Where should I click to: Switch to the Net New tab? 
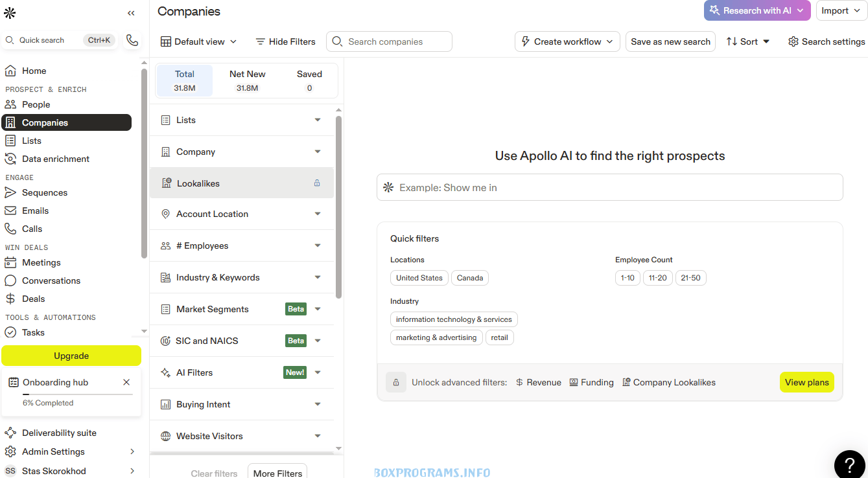[247, 80]
